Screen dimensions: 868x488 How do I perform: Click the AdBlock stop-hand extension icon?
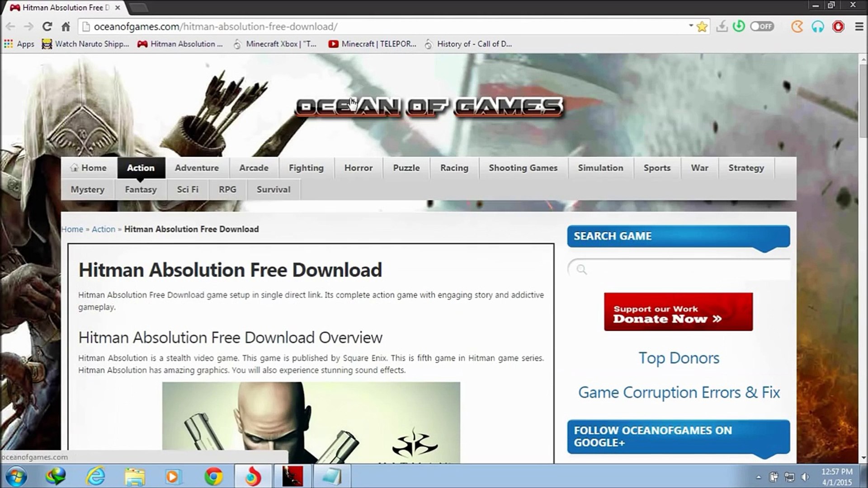pos(838,27)
